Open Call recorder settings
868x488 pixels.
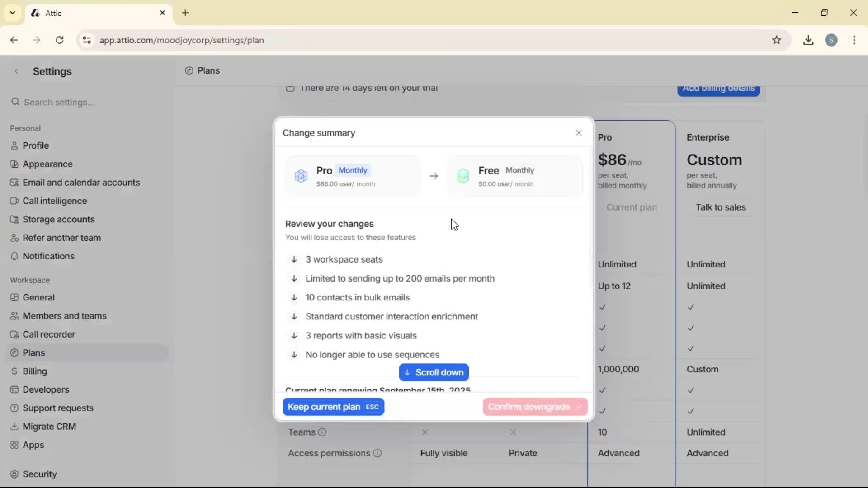pos(49,334)
